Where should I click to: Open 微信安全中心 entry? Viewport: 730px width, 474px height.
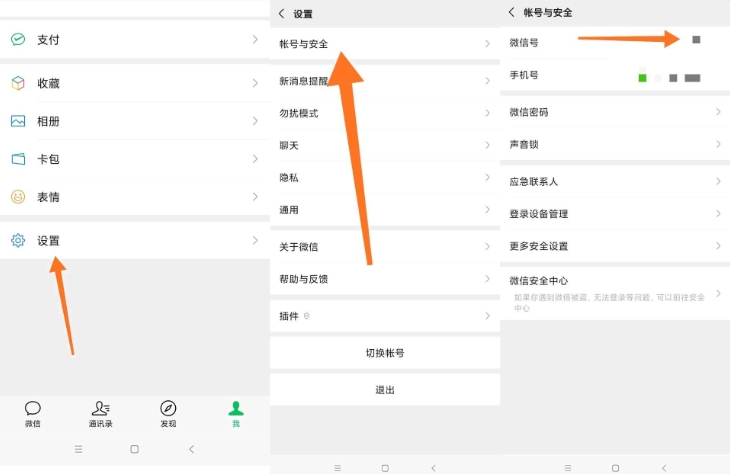point(615,293)
